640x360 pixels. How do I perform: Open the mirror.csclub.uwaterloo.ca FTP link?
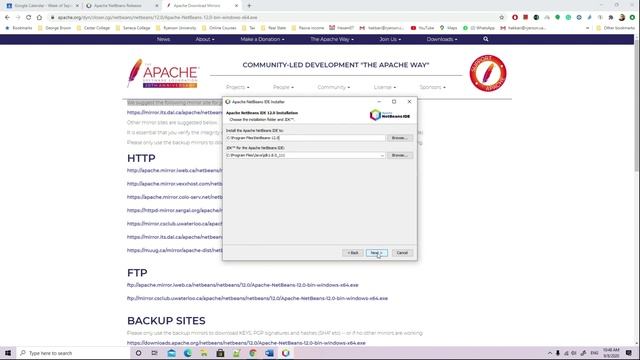point(257,298)
